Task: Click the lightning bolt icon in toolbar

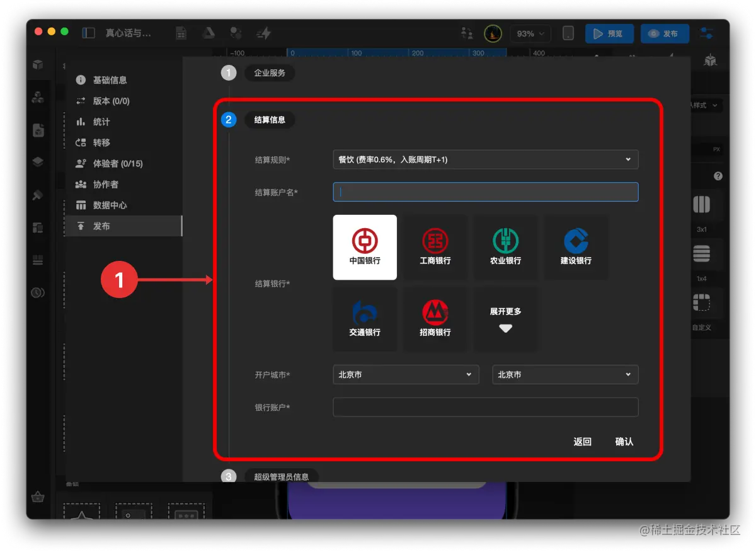Action: point(263,33)
